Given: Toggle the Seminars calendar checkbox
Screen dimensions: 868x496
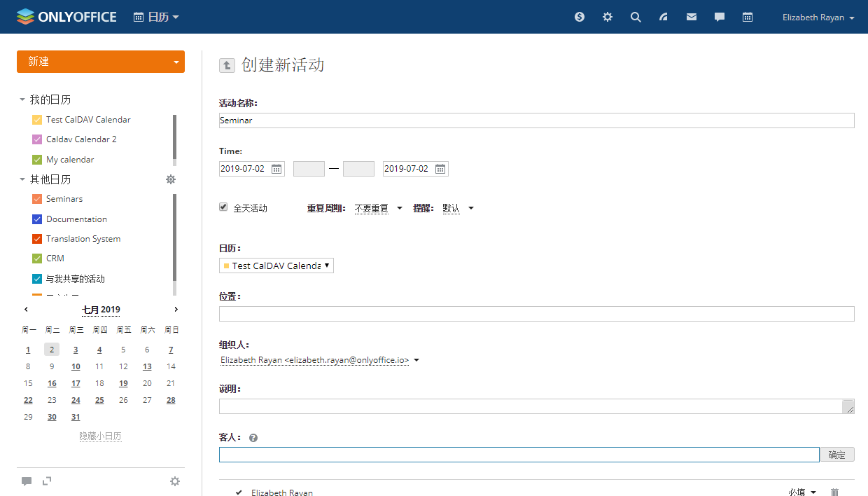Looking at the screenshot, I should tap(37, 199).
